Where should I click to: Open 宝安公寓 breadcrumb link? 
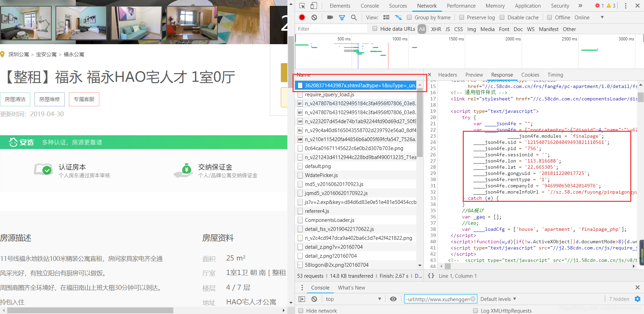point(46,55)
